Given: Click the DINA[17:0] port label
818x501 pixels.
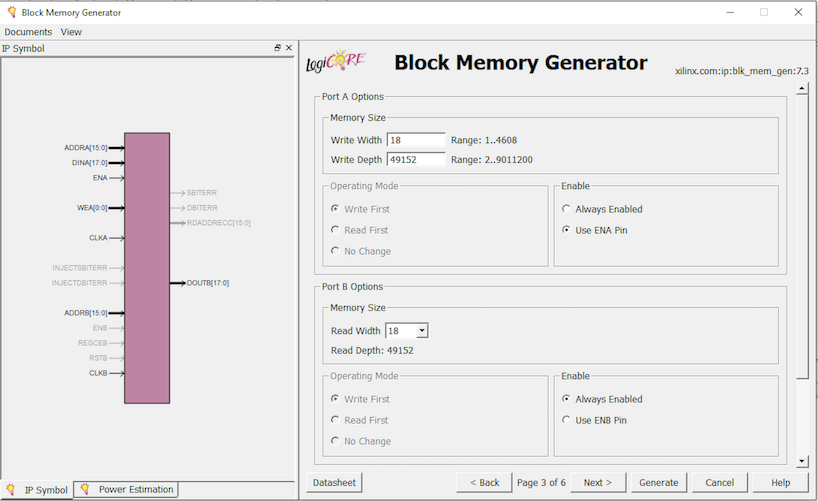Looking at the screenshot, I should click(89, 163).
